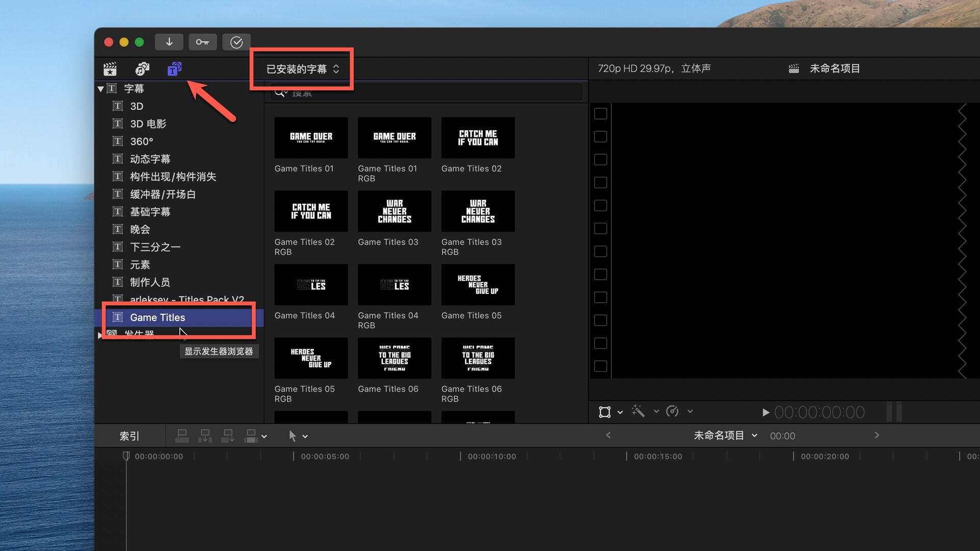
Task: Select the Game Titles 03 thumbnail
Action: [x=395, y=211]
